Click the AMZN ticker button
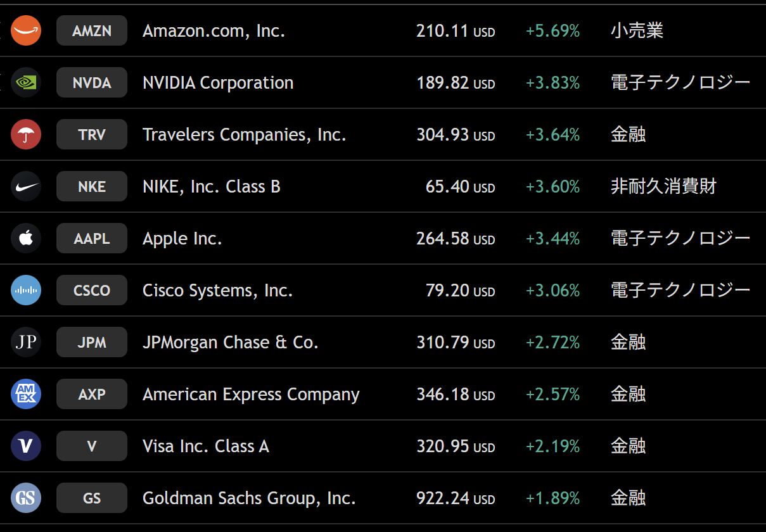This screenshot has width=766, height=532. click(92, 30)
